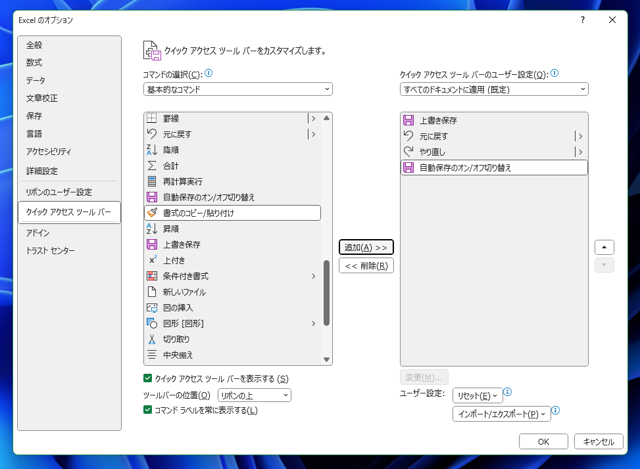Screen dimensions: 640x469
Task: Open the すべてのドキュメントに適用 dropdown
Action: tap(494, 89)
